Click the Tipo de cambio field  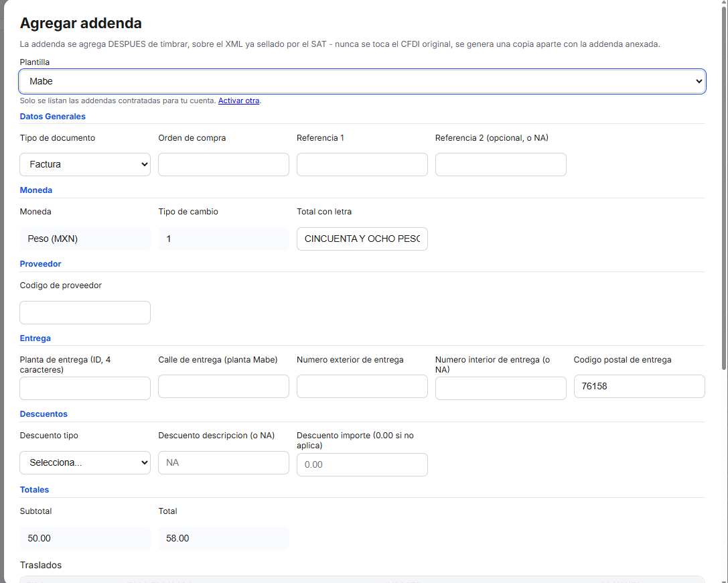[223, 239]
